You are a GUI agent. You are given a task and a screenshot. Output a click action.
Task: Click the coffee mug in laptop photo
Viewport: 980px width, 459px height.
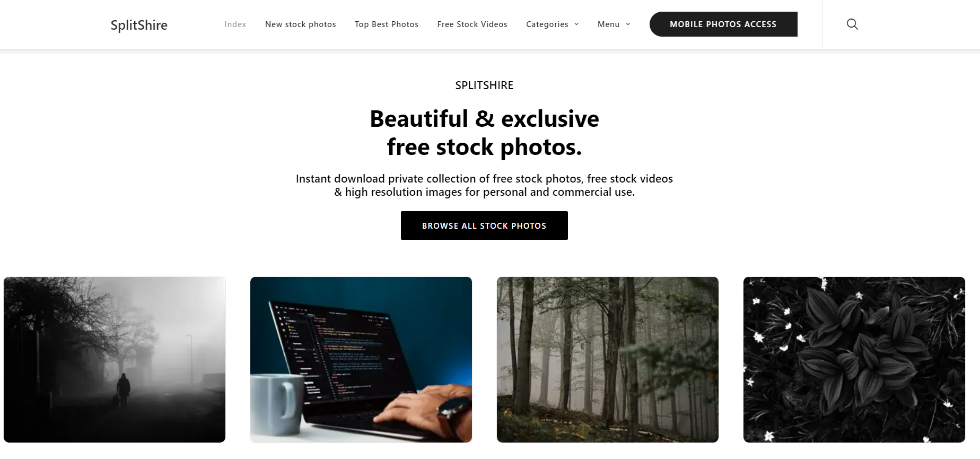[277, 406]
